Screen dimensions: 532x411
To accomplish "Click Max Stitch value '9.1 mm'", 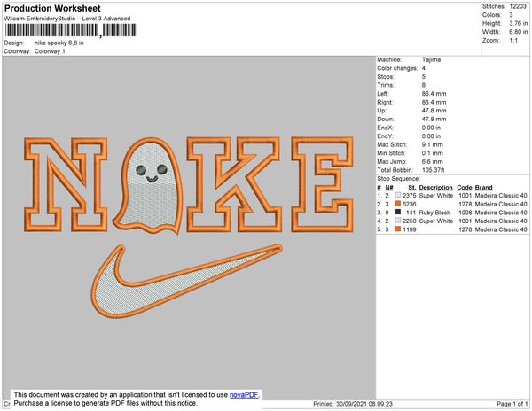I will [x=433, y=144].
